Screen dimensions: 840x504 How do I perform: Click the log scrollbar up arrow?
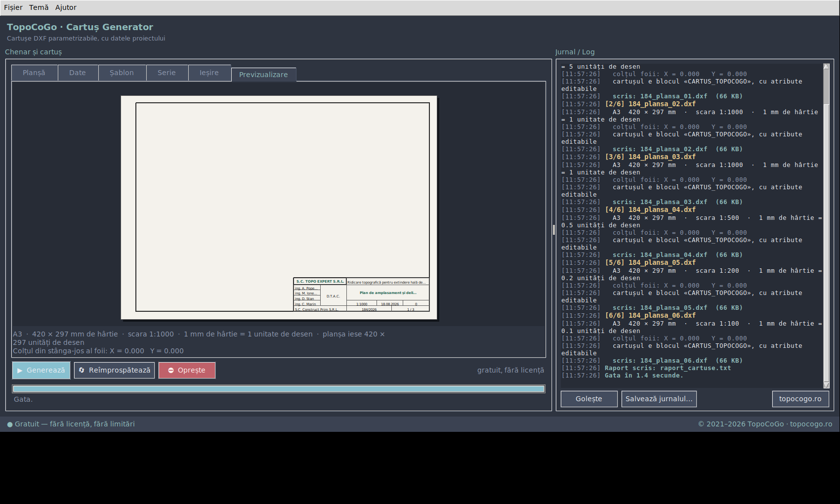click(x=826, y=66)
